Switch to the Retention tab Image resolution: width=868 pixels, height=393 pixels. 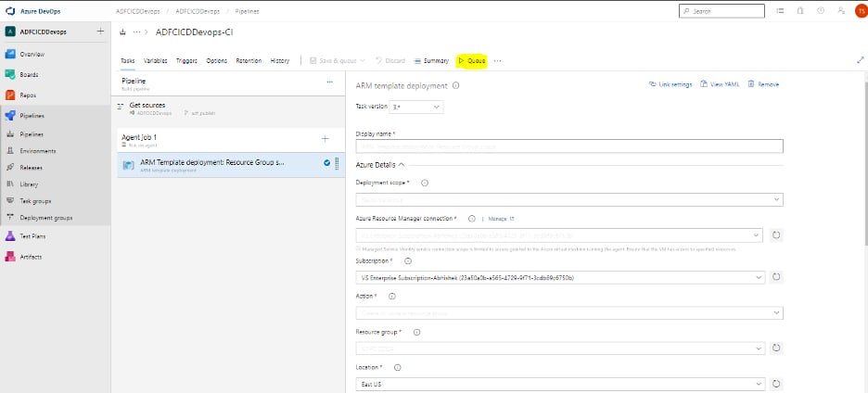click(249, 61)
